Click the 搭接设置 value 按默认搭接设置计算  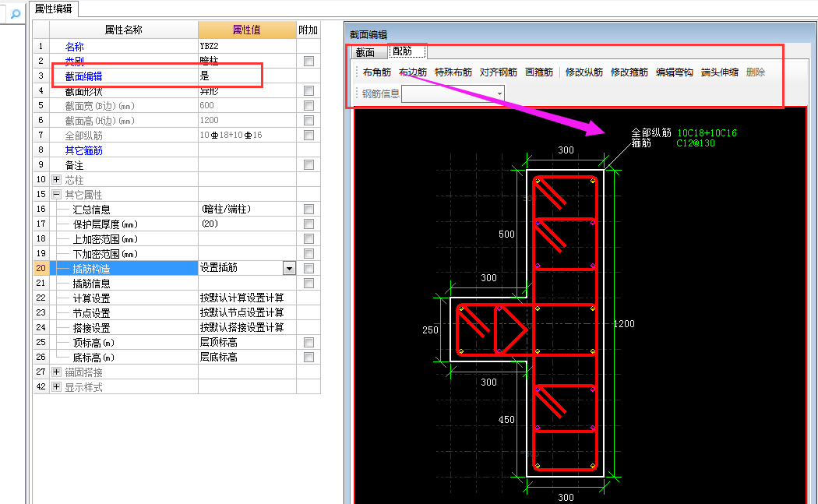(242, 328)
